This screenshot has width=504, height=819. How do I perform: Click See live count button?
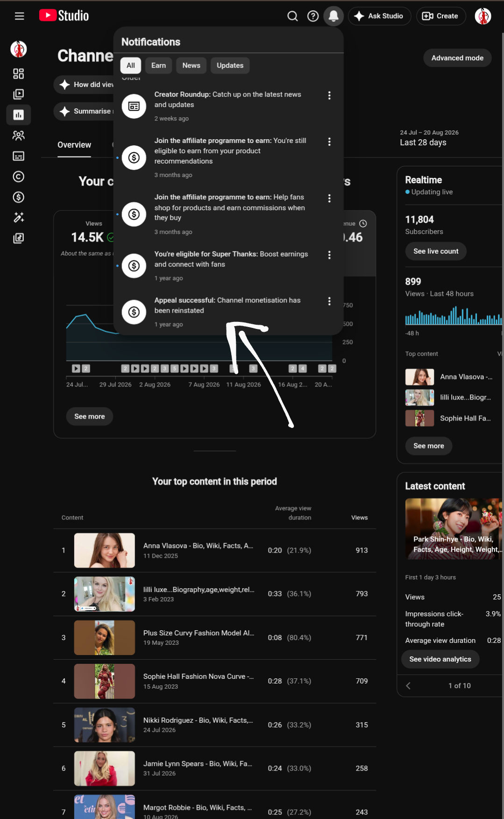pos(436,251)
